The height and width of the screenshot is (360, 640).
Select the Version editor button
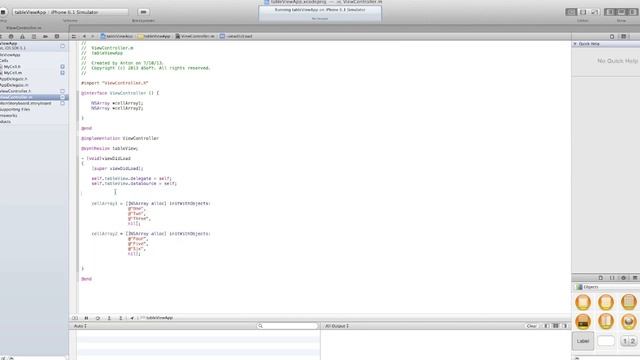[595, 12]
